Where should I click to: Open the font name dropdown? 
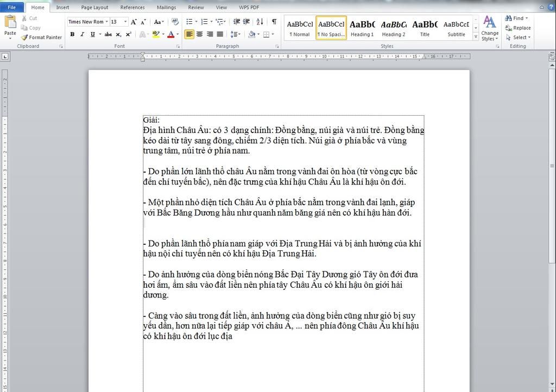point(107,22)
